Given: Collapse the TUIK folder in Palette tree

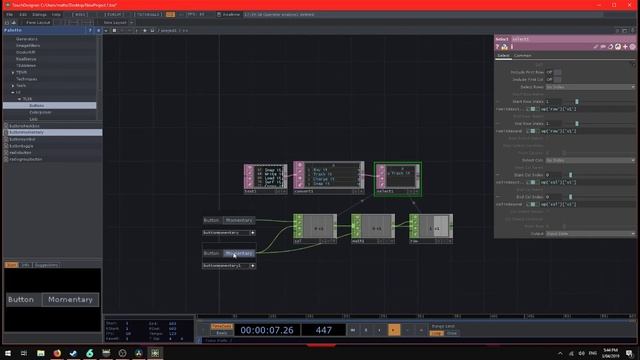Looking at the screenshot, I should (x=19, y=99).
